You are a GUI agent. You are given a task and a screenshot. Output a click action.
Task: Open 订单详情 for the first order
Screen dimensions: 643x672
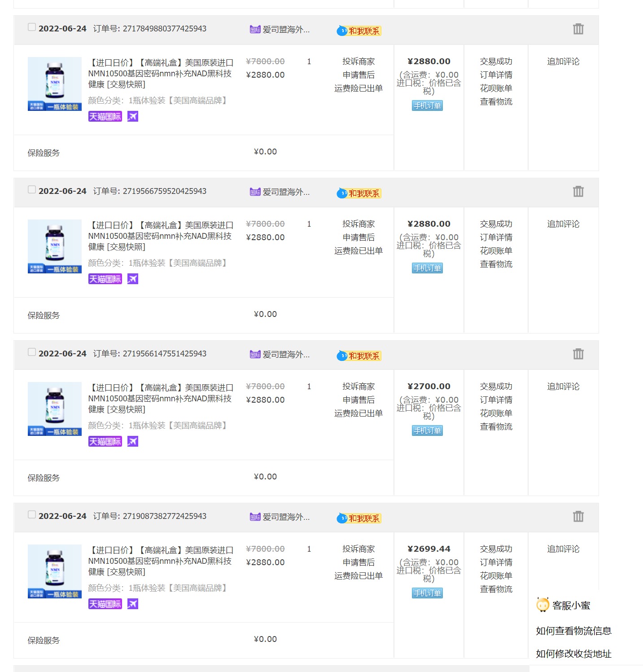[496, 75]
